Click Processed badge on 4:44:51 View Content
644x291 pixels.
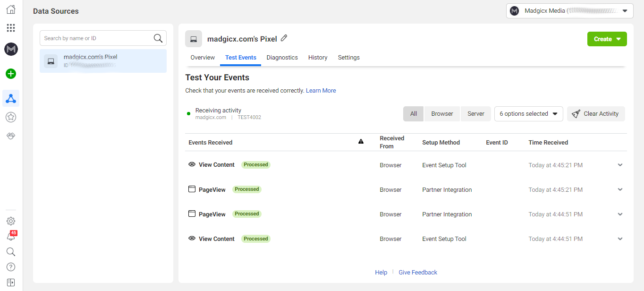tap(256, 239)
